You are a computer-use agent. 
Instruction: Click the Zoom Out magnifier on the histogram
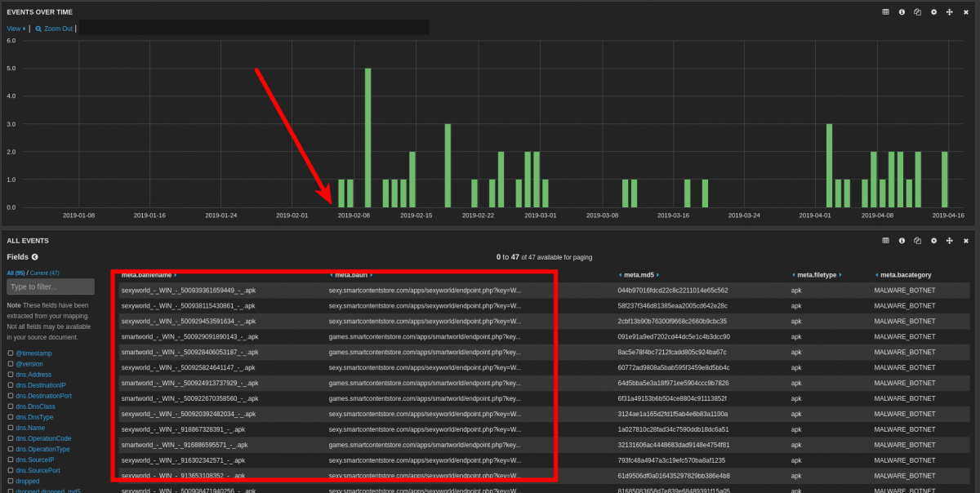pyautogui.click(x=38, y=29)
